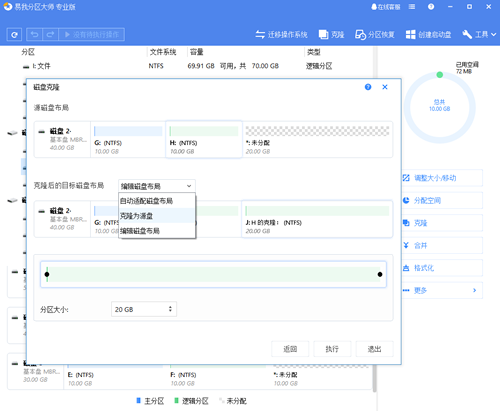
Task: Click the 类型 column header
Action: click(314, 52)
